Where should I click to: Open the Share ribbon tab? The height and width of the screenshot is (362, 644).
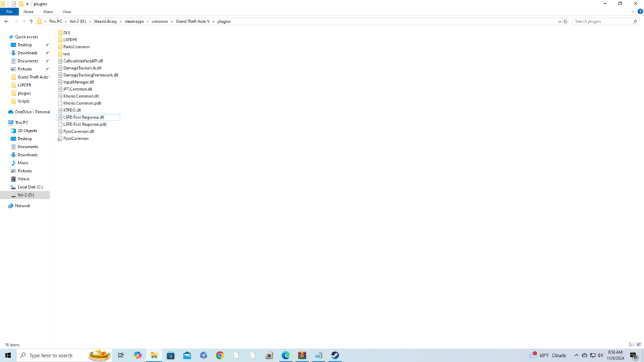click(48, 12)
